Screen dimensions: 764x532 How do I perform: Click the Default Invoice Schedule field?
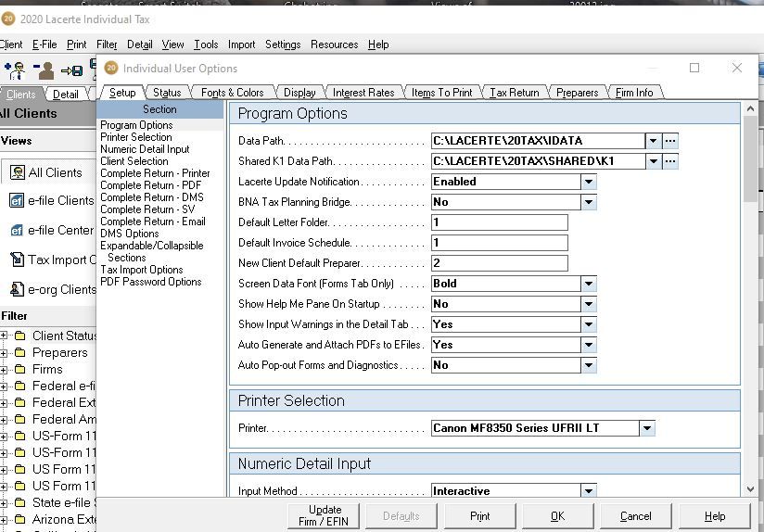(500, 243)
